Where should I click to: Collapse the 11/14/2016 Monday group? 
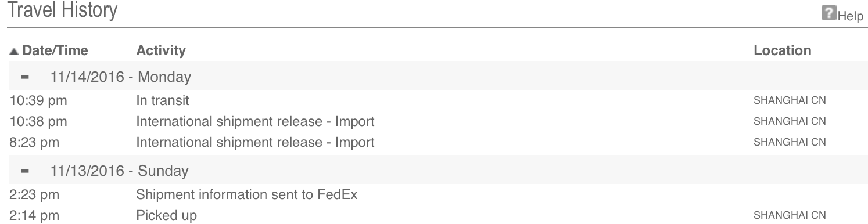pyautogui.click(x=26, y=77)
